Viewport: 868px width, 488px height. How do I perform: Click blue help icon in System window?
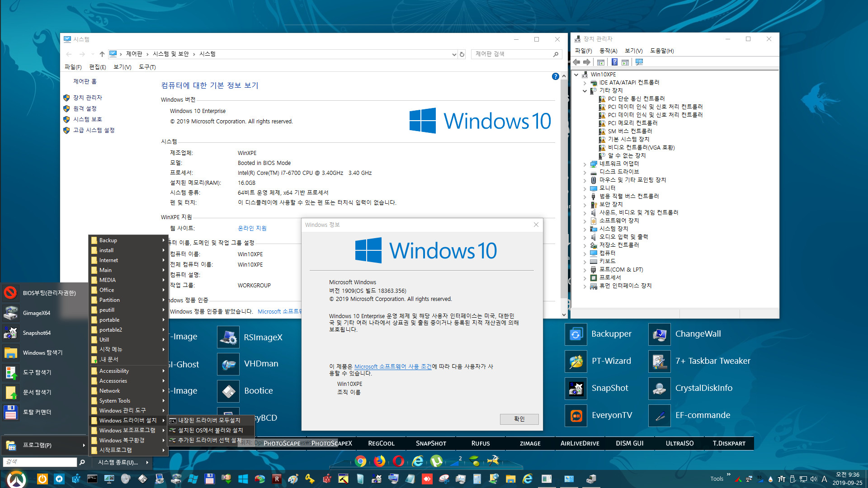pos(555,76)
